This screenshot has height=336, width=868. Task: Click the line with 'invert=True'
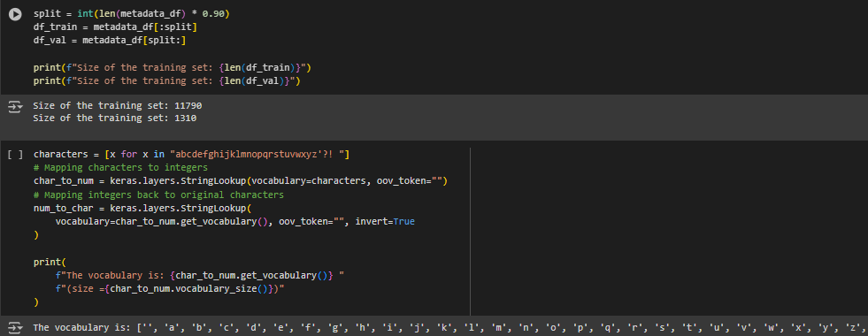coord(234,221)
